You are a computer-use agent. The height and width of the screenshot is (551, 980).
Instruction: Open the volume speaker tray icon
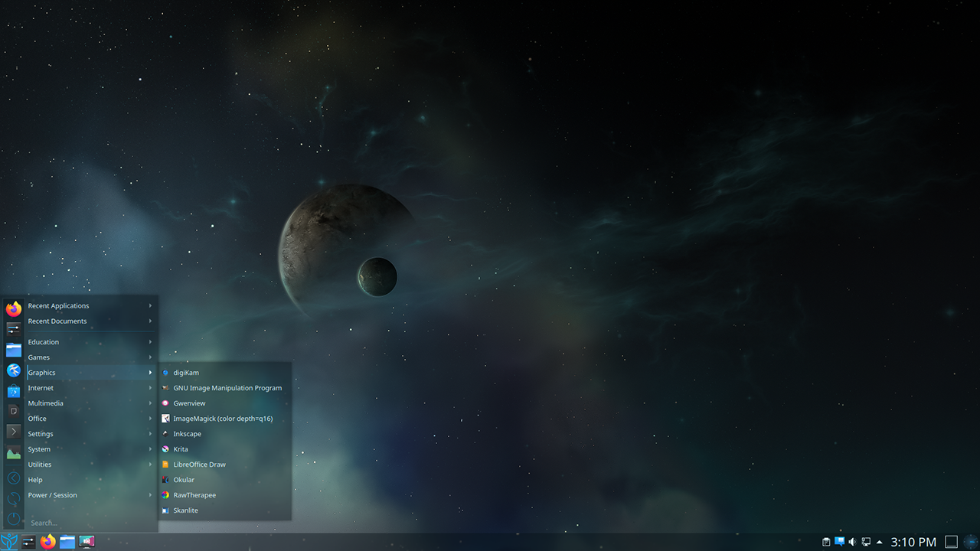point(852,542)
